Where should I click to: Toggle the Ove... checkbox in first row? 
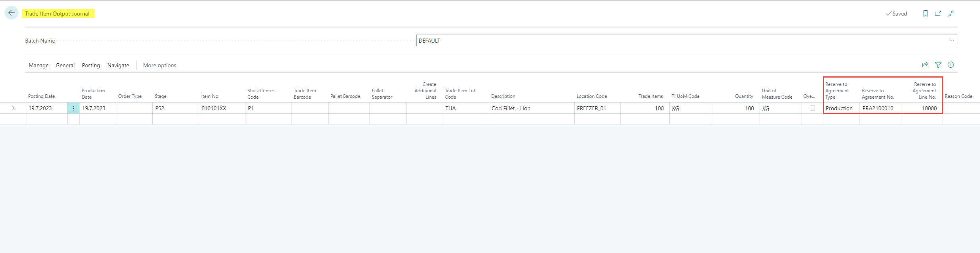(x=812, y=108)
